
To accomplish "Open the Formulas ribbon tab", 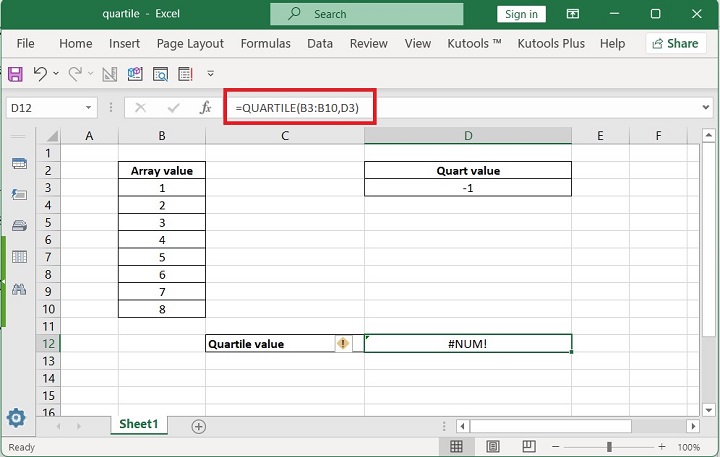I will click(265, 44).
